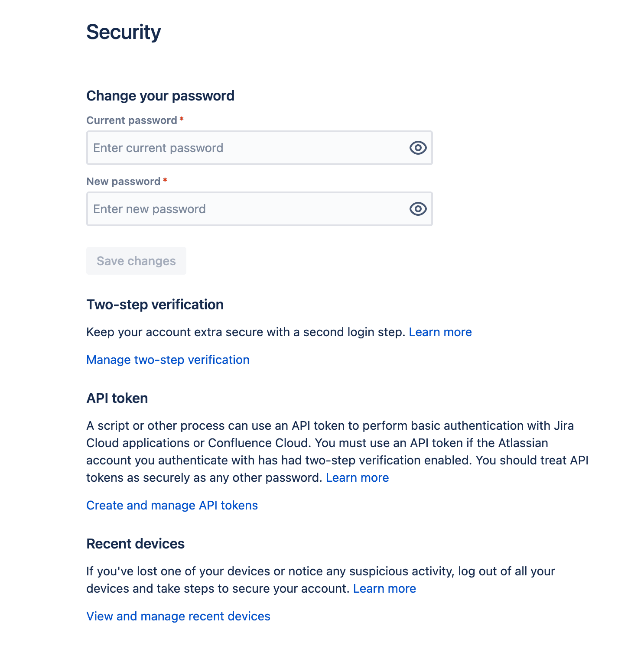Click the New password field label
644x662 pixels.
pyautogui.click(x=124, y=182)
